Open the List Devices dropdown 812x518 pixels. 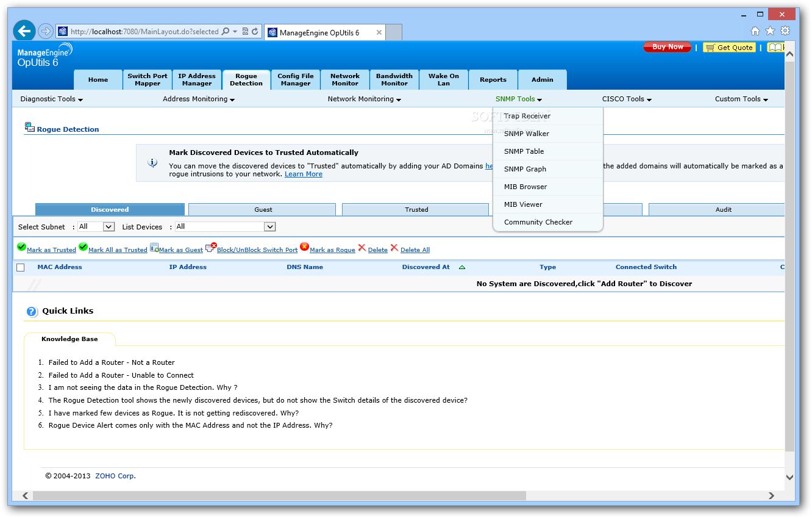pos(226,226)
